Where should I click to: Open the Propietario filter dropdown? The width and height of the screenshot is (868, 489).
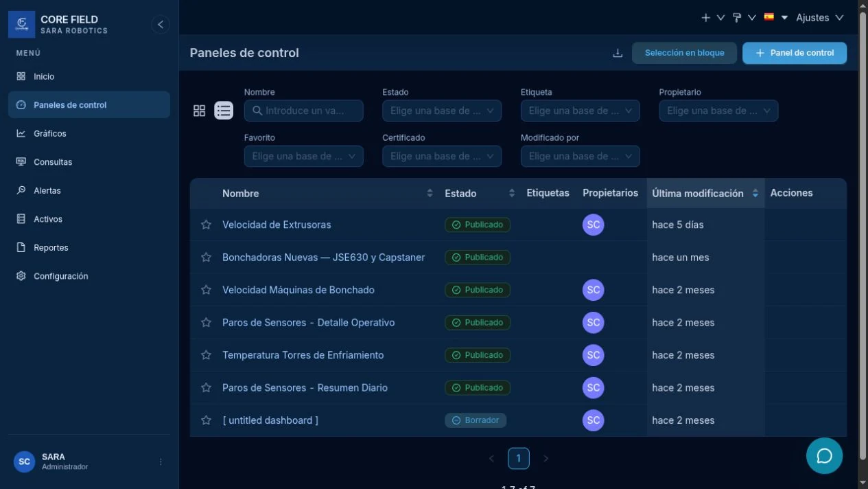pyautogui.click(x=718, y=111)
